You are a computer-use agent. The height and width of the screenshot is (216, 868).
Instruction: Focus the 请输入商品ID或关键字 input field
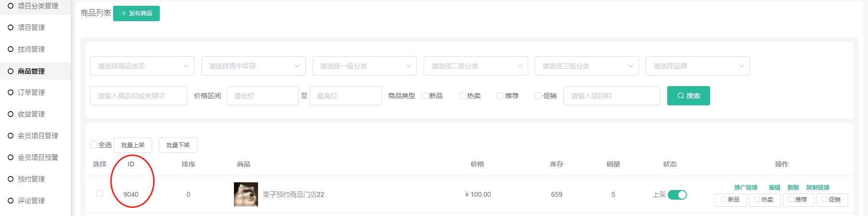click(x=139, y=96)
